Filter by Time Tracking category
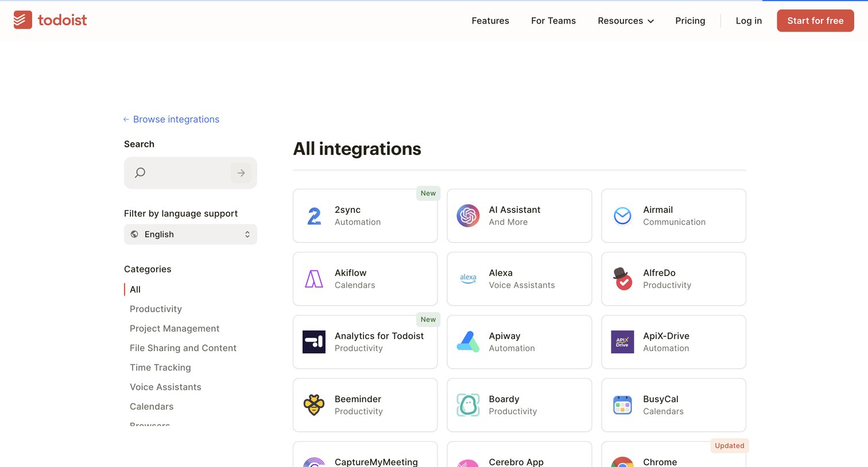The image size is (868, 467). [x=160, y=368]
